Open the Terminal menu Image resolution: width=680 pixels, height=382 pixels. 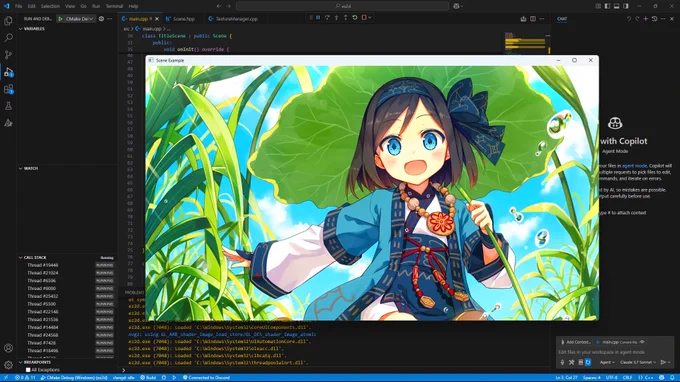click(114, 7)
